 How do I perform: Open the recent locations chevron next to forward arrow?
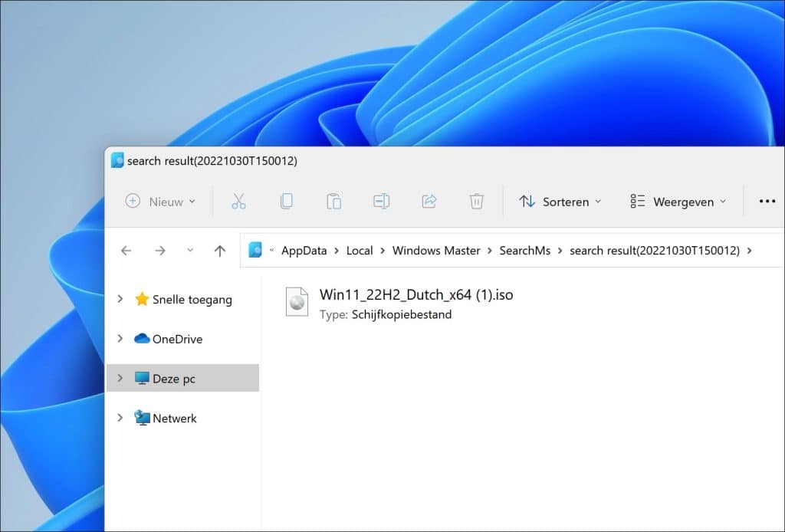click(189, 251)
